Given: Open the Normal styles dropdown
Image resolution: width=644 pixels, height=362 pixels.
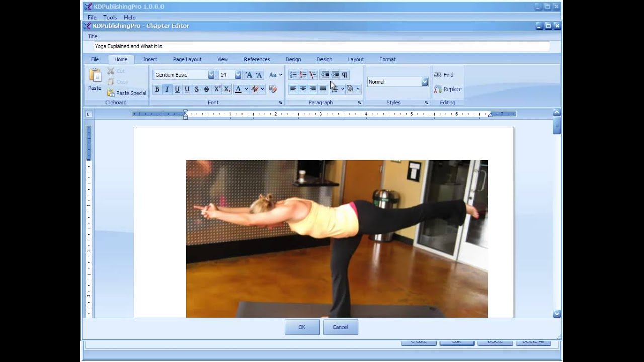Looking at the screenshot, I should (424, 82).
